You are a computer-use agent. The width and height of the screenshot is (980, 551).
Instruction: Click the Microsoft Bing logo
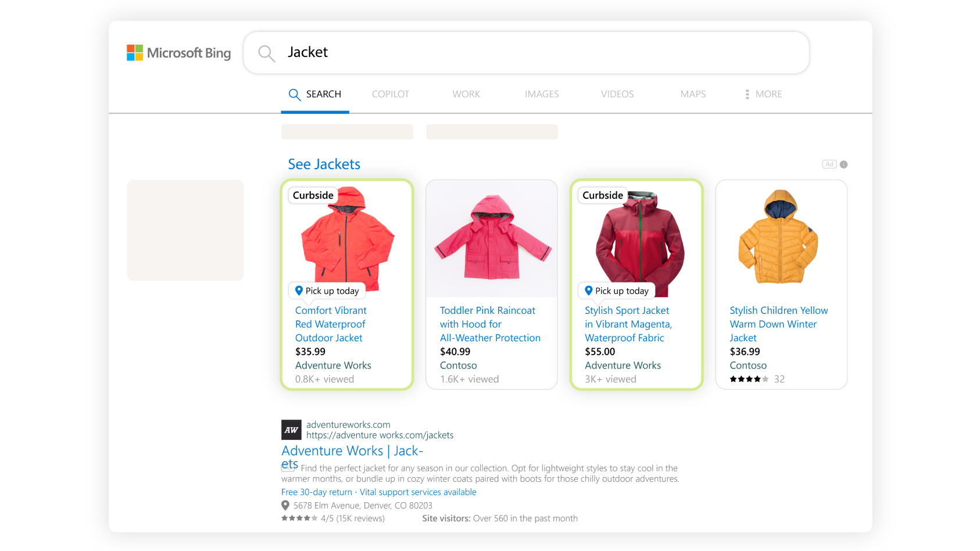click(179, 53)
